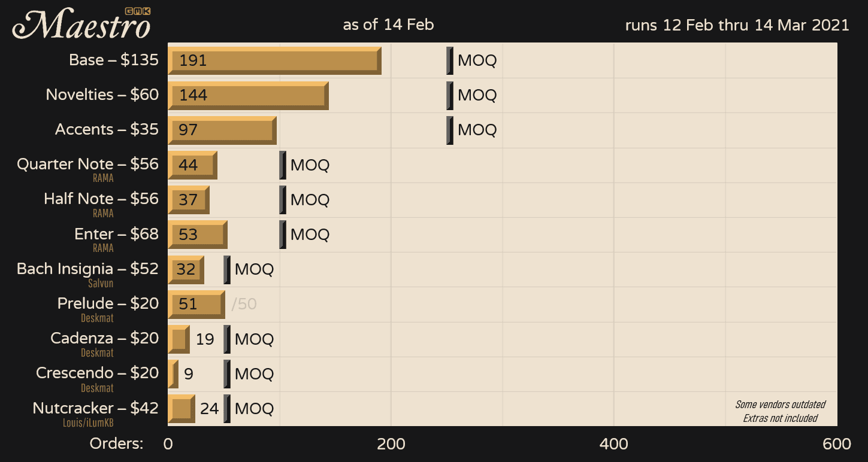The height and width of the screenshot is (462, 868).
Task: Click the Prelude bar showing 51
Action: point(196,304)
